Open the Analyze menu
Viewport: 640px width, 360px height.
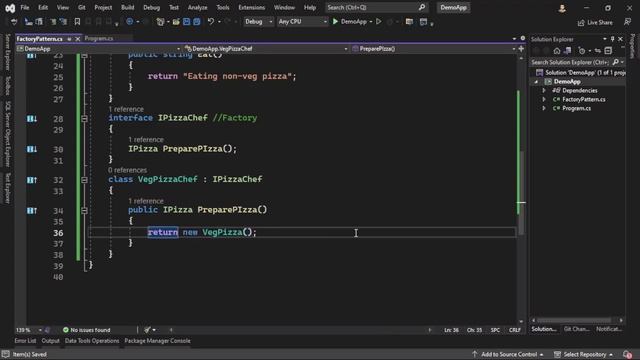coord(197,7)
